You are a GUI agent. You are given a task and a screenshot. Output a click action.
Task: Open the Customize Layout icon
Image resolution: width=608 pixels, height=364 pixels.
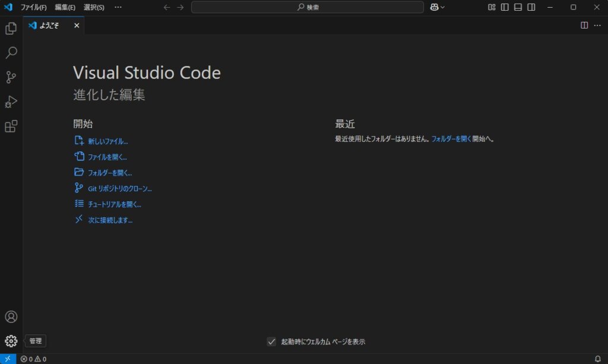tap(492, 7)
